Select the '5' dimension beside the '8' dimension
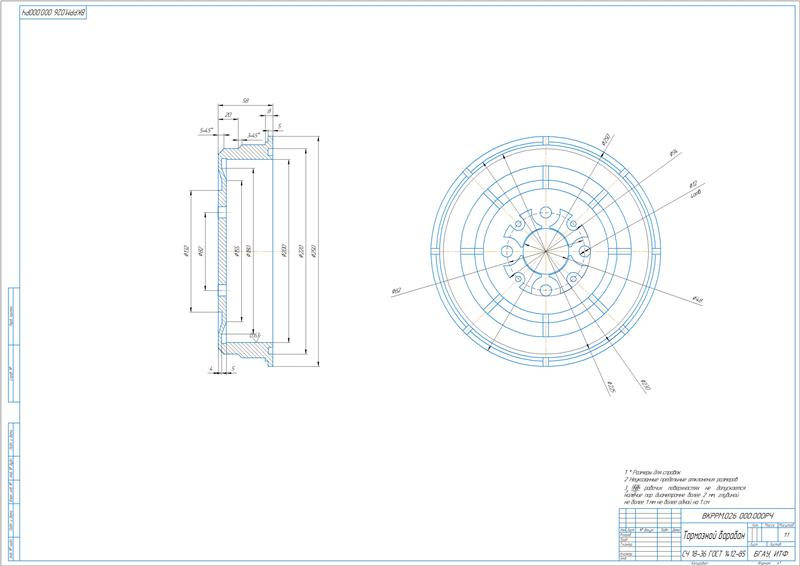The width and height of the screenshot is (800, 566). 280,126
